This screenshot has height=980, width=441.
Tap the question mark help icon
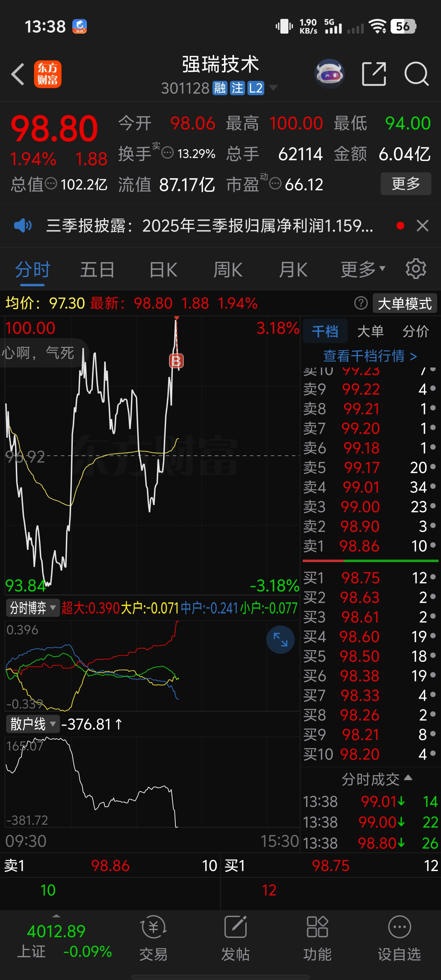(361, 303)
